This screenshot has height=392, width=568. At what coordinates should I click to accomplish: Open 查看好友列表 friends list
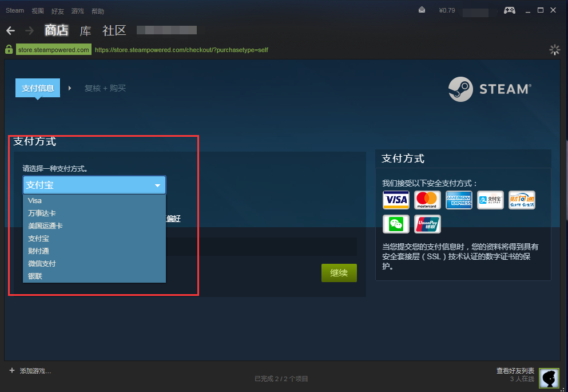[515, 371]
